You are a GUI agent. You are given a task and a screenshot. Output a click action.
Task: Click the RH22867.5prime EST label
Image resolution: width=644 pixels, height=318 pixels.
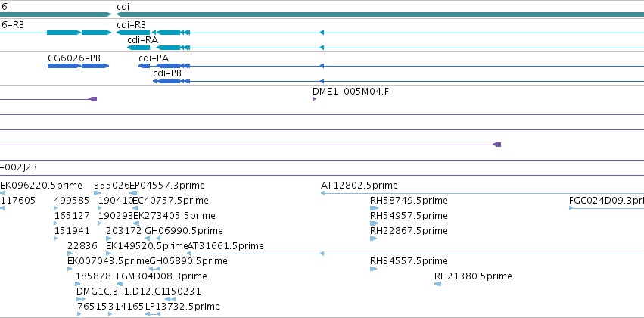pos(409,230)
